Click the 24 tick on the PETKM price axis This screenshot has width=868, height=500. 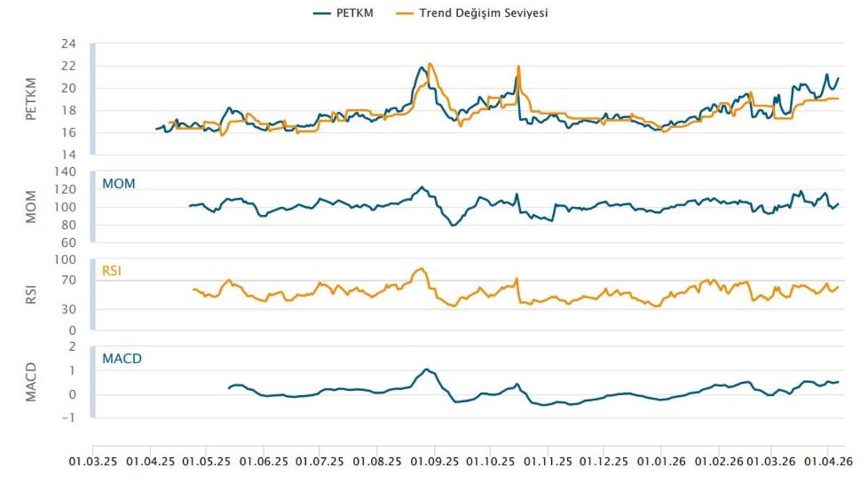pos(69,44)
